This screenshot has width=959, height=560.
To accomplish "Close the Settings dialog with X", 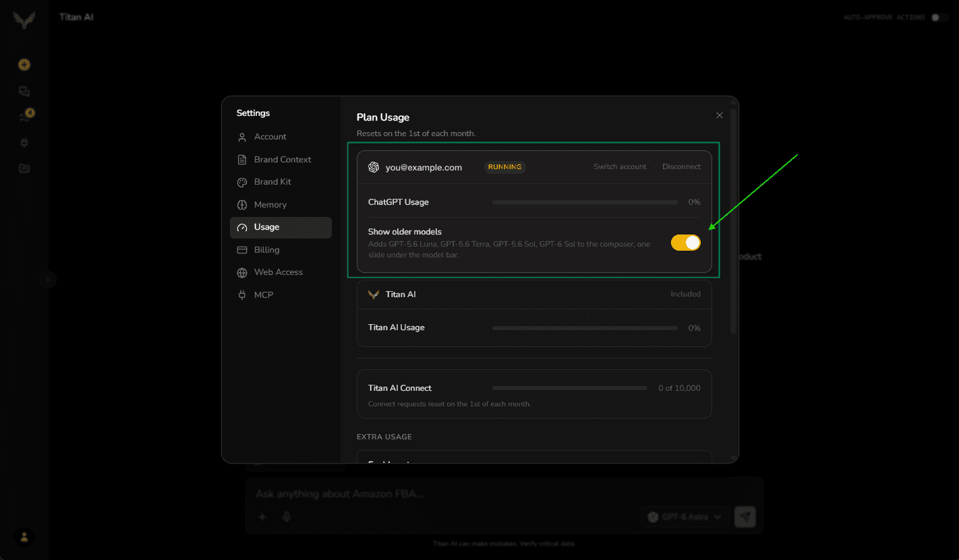I will coord(720,115).
